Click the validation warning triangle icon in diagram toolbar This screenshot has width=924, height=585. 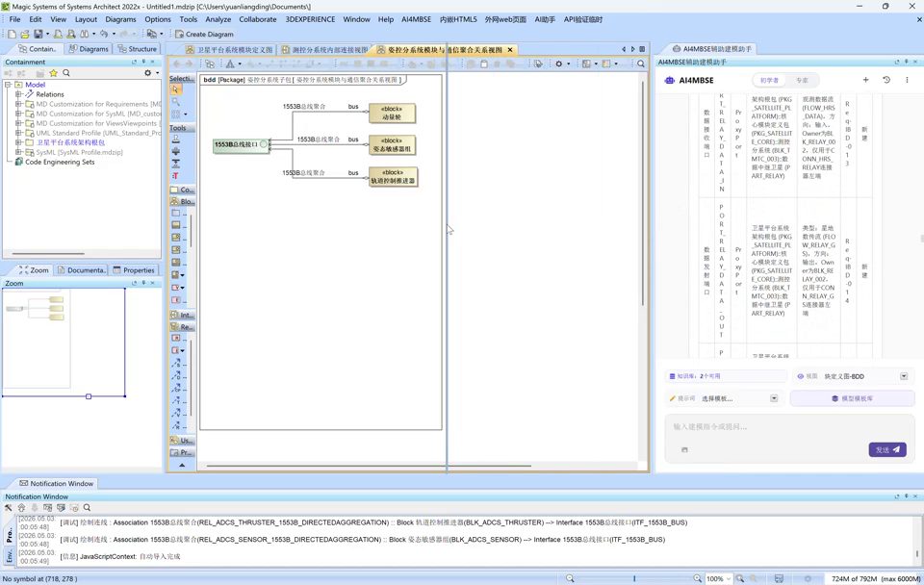[x=230, y=64]
